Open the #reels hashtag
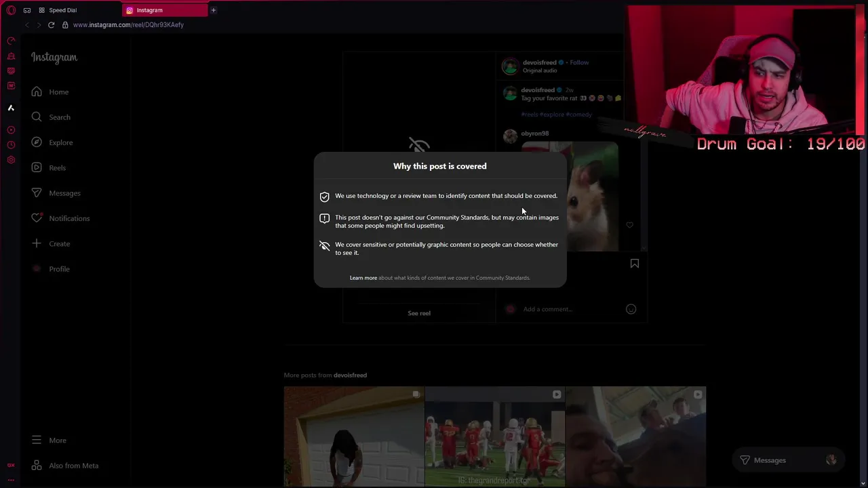Viewport: 868px width, 488px height. 530,115
